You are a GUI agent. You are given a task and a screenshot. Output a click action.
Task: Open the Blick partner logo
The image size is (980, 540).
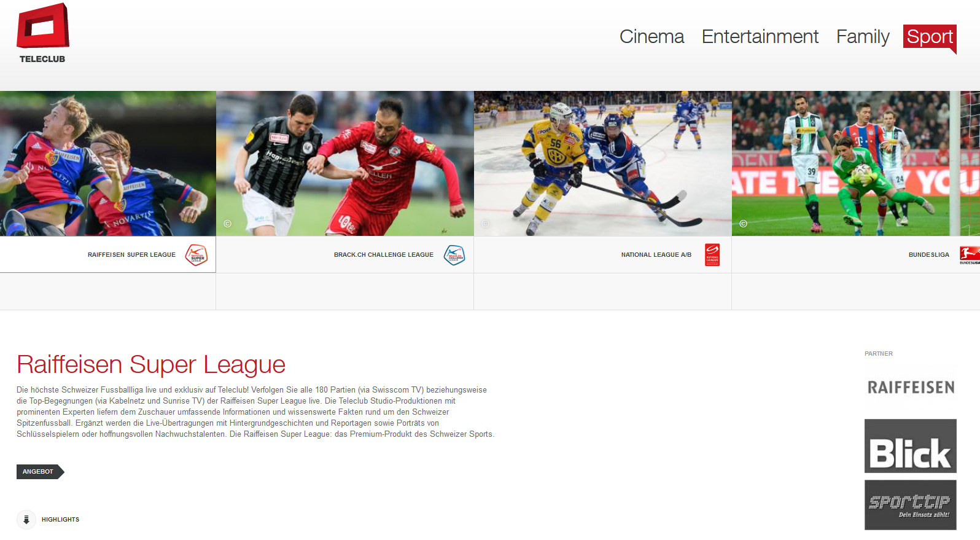tap(911, 446)
